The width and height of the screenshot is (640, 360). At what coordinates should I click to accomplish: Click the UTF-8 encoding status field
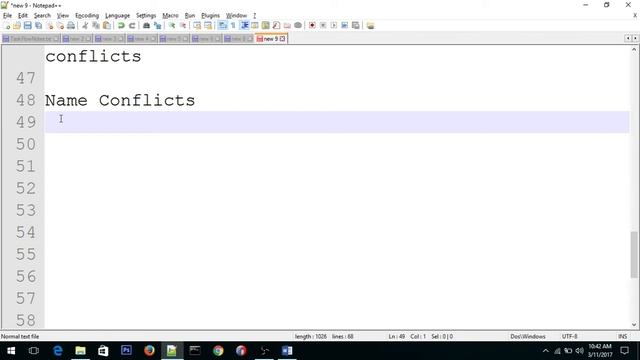click(569, 336)
